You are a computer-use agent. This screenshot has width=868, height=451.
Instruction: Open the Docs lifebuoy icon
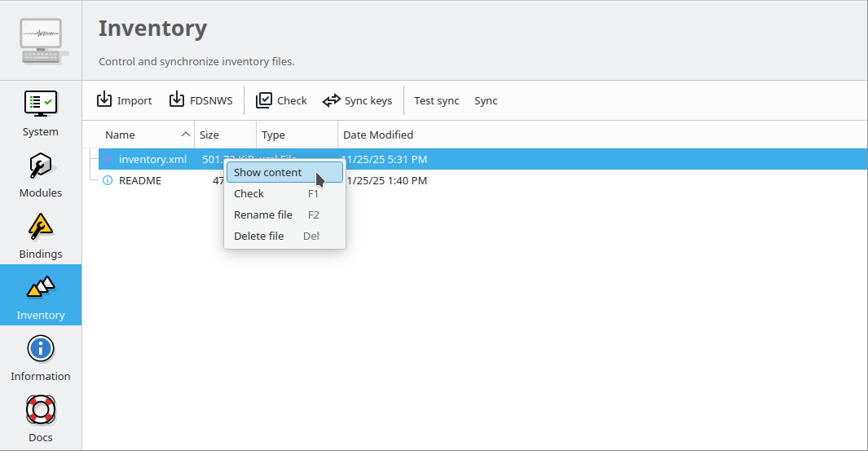(40, 411)
